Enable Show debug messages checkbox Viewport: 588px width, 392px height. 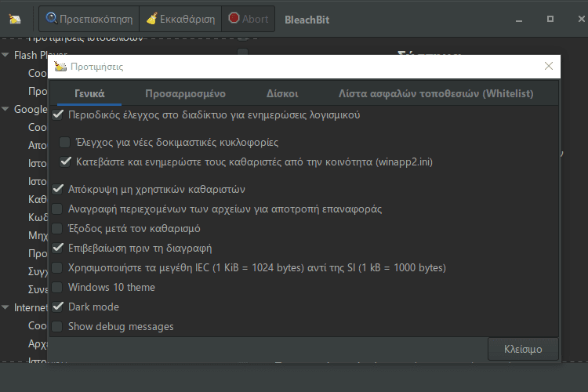tap(57, 326)
